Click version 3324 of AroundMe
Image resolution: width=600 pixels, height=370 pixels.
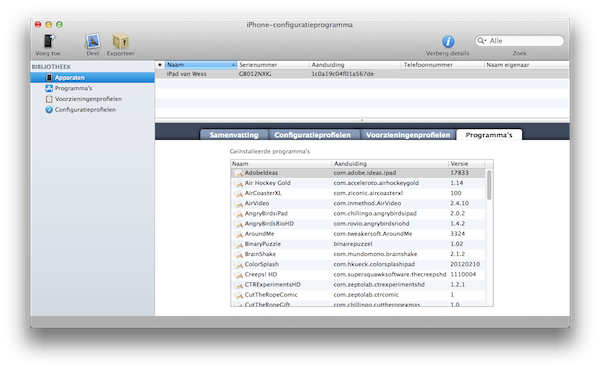click(x=458, y=234)
